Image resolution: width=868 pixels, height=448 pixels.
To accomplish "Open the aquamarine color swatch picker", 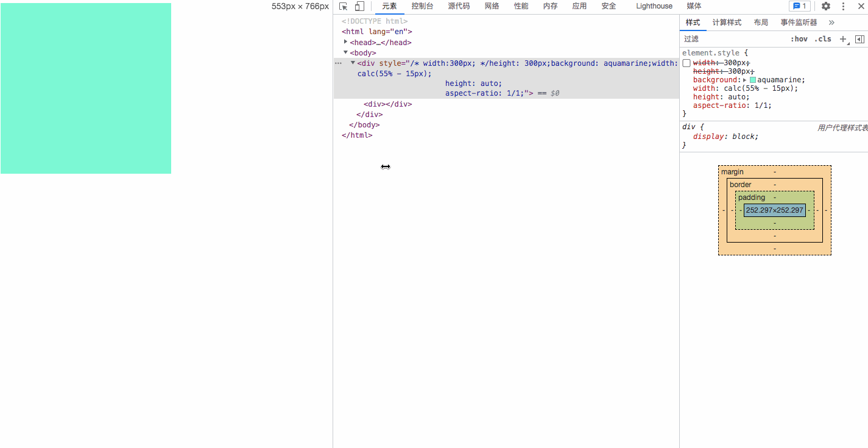I will (753, 79).
